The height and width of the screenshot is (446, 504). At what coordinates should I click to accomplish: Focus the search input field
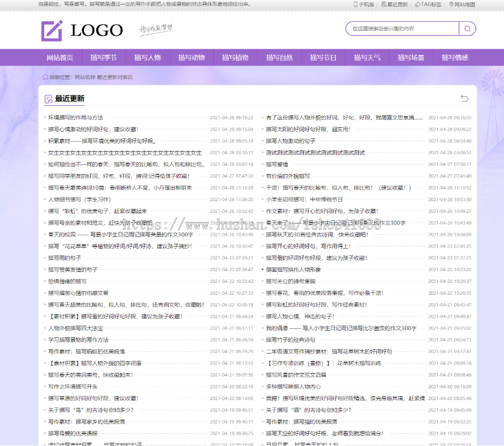click(403, 29)
